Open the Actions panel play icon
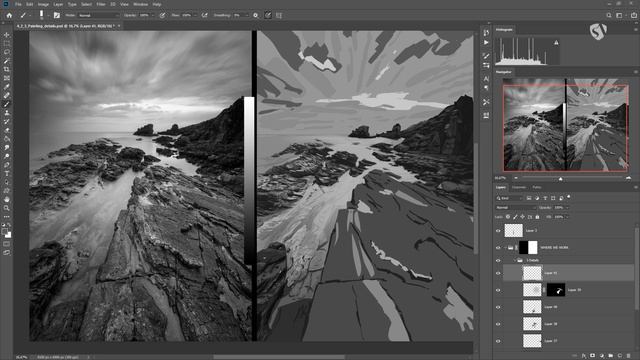The image size is (640, 360). [486, 42]
